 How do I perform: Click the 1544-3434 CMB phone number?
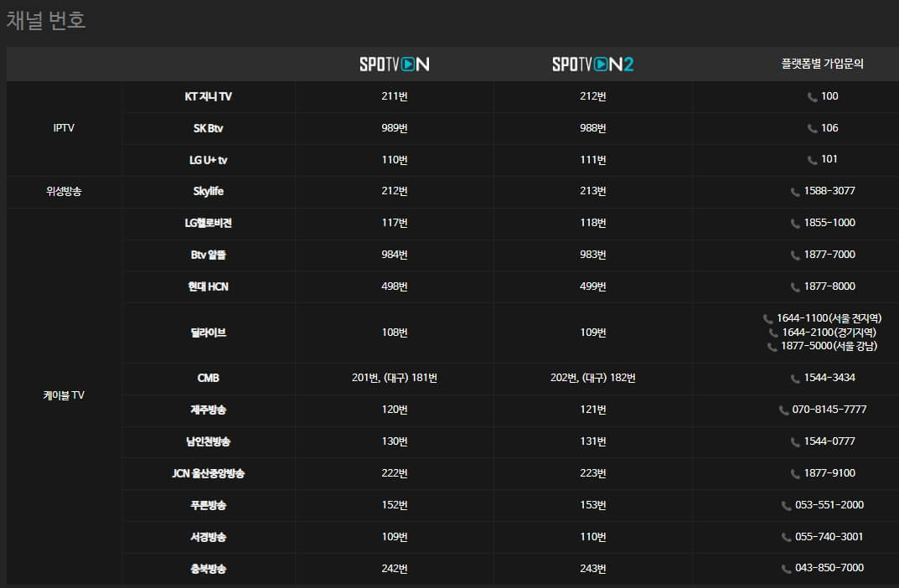(x=829, y=378)
